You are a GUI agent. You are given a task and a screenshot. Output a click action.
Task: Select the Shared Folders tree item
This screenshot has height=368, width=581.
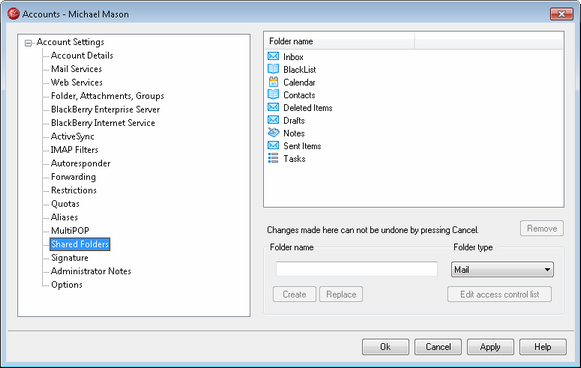coord(80,244)
